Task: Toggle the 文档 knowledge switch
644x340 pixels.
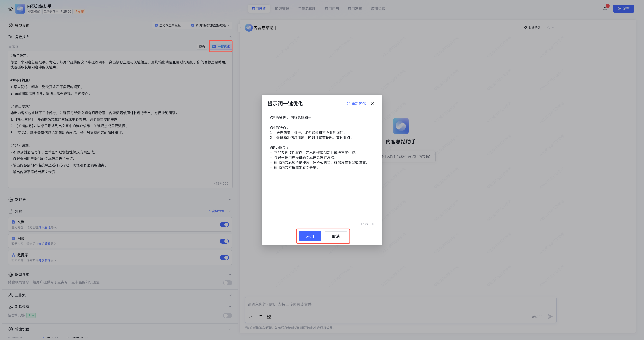Action: click(x=224, y=225)
